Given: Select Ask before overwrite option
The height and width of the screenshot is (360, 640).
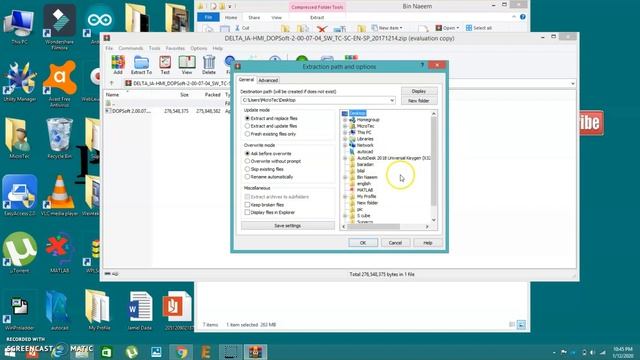Looking at the screenshot, I should 268,153.
